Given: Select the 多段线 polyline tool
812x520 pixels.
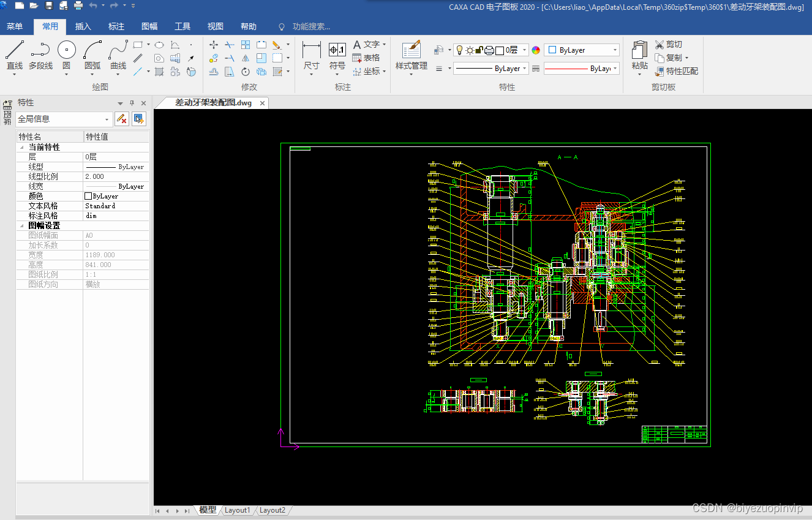Looking at the screenshot, I should (40, 55).
